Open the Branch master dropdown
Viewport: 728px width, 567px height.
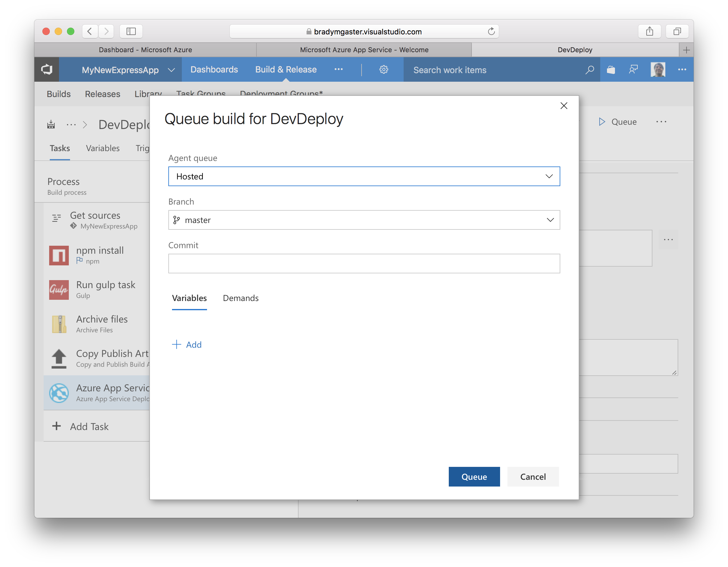[x=364, y=220]
